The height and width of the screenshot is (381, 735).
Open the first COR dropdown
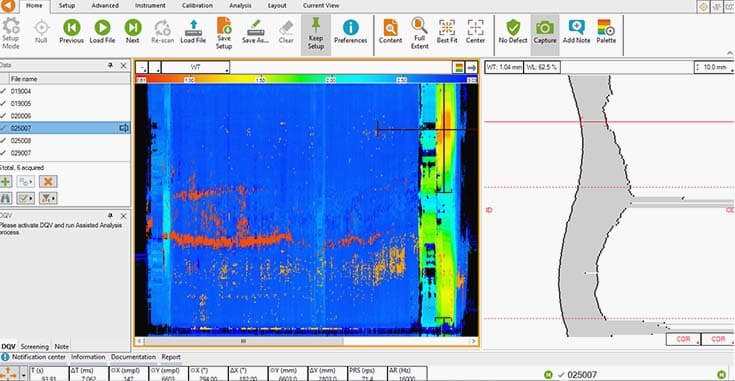coord(683,339)
